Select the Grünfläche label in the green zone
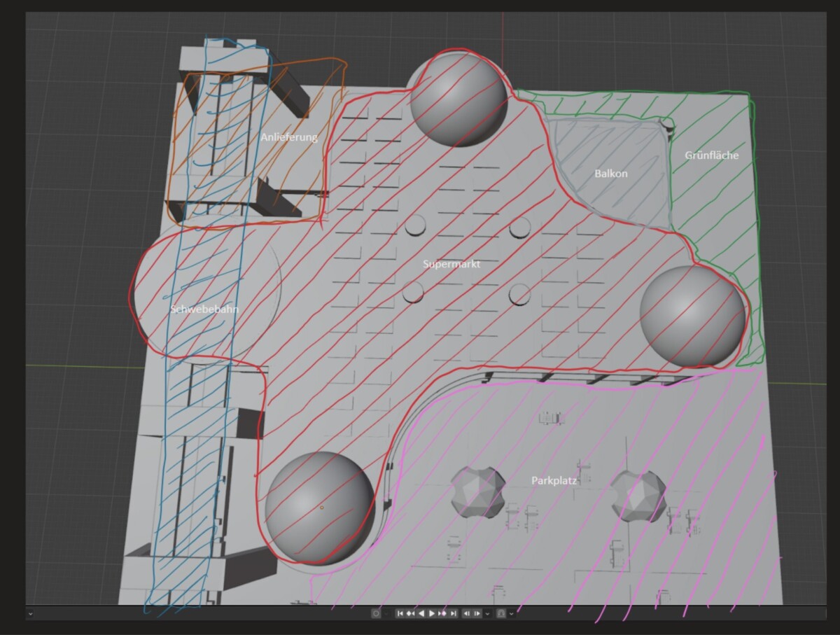 (711, 155)
